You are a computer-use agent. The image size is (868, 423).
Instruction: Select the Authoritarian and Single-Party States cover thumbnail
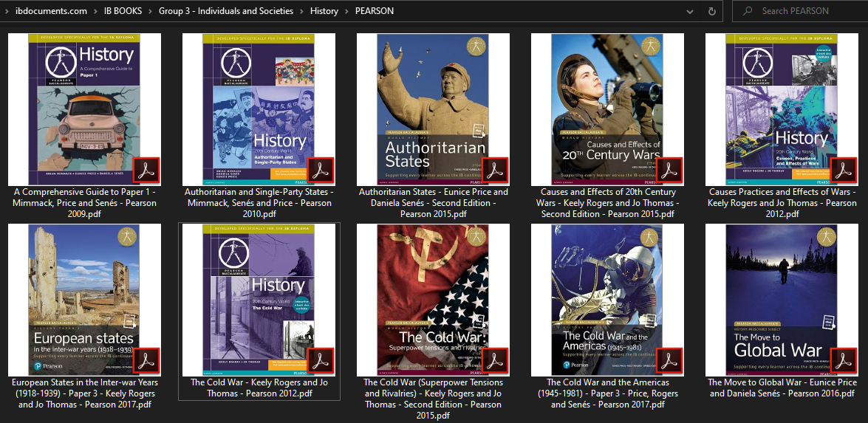259,109
